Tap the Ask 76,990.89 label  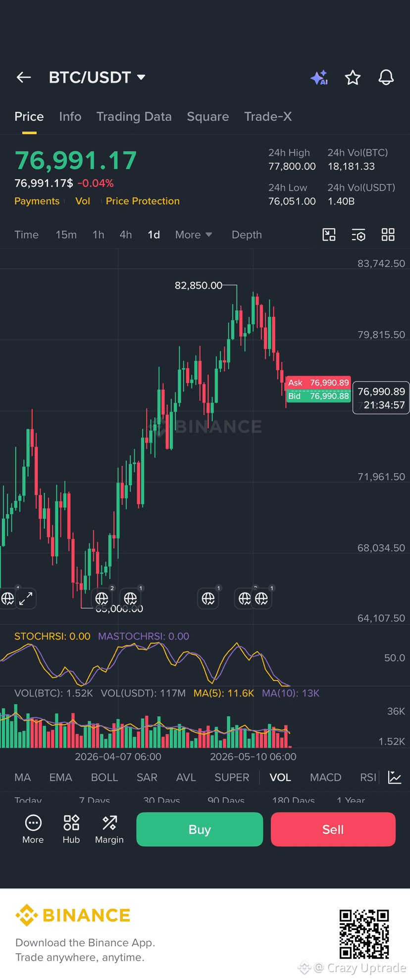pyautogui.click(x=319, y=383)
